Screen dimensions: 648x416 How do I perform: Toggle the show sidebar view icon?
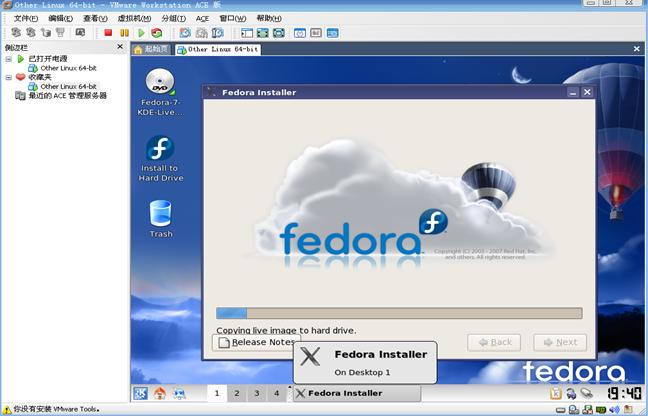pos(247,33)
